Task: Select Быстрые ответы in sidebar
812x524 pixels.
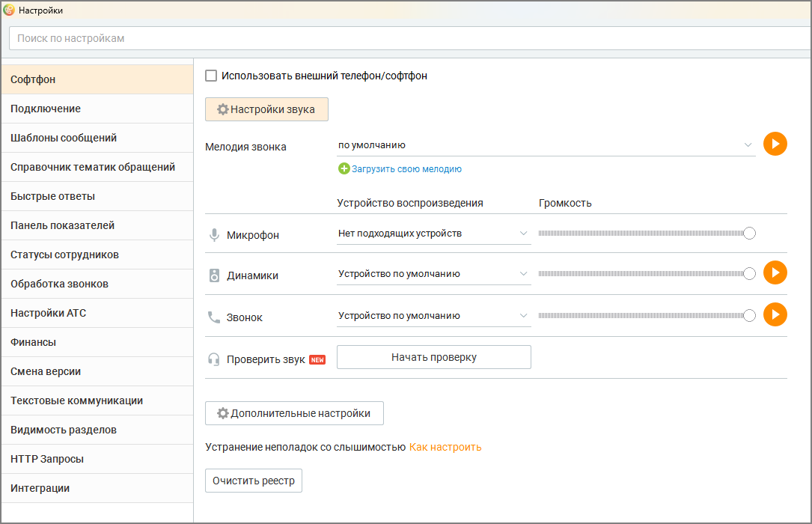Action: (97, 196)
